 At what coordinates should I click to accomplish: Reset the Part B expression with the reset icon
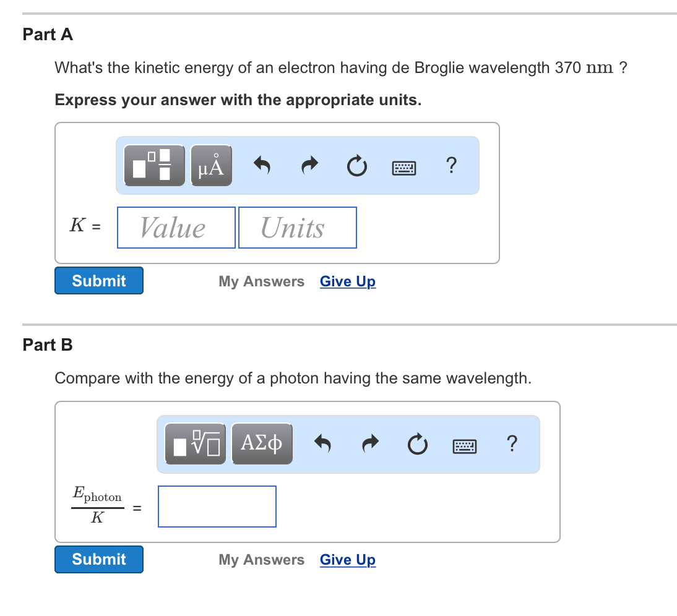click(x=418, y=443)
